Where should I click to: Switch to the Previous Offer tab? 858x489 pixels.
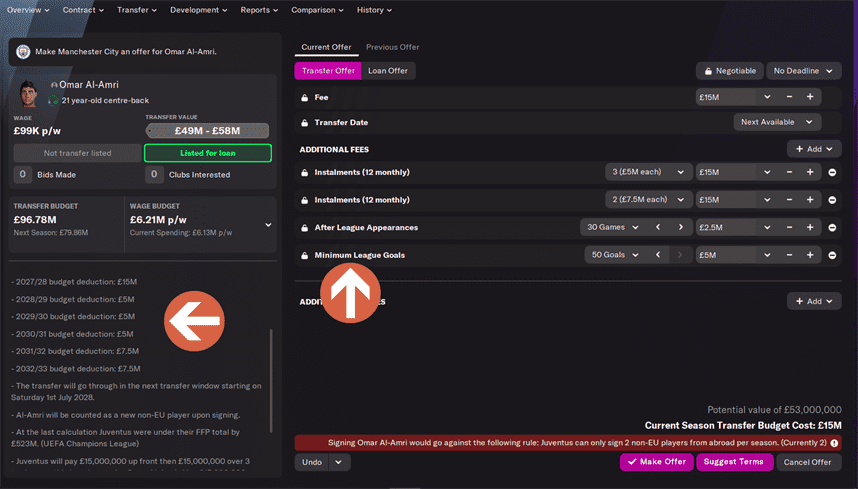[392, 47]
